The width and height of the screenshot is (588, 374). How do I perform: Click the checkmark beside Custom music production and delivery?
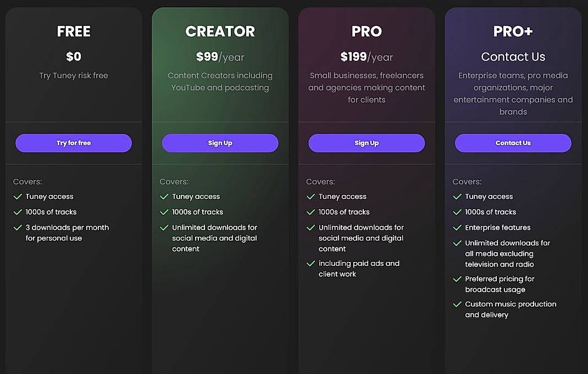[x=457, y=304]
